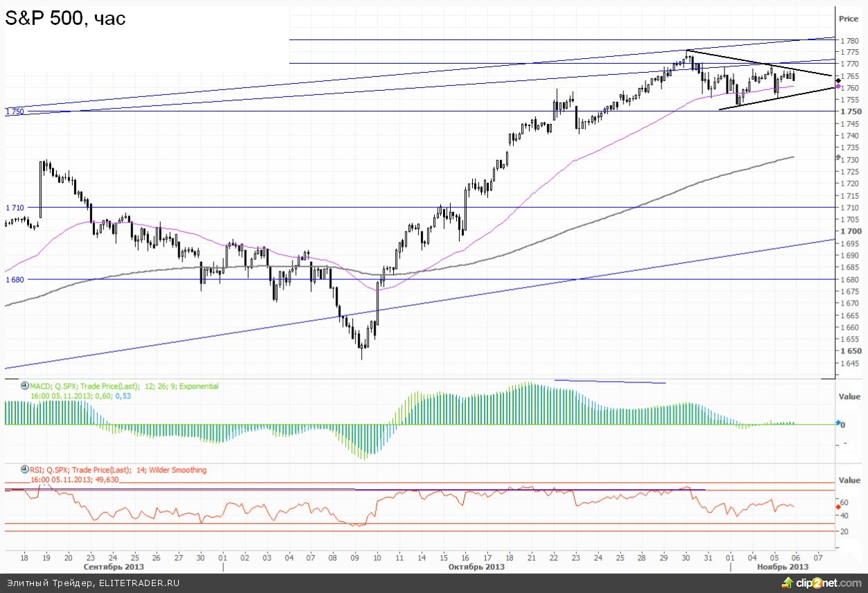
Task: Click the bold 1 700 tick on price axis
Action: pos(850,231)
